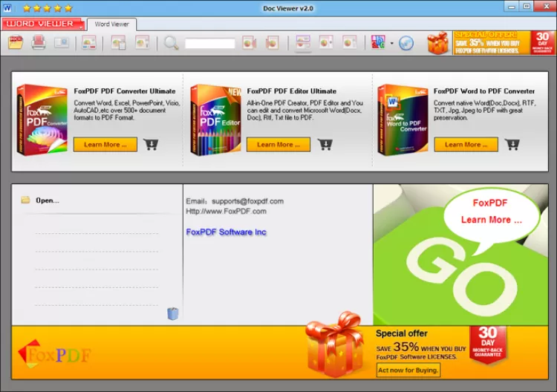Click the FoxPDF PDF Editor box image
557x392 pixels.
point(215,120)
